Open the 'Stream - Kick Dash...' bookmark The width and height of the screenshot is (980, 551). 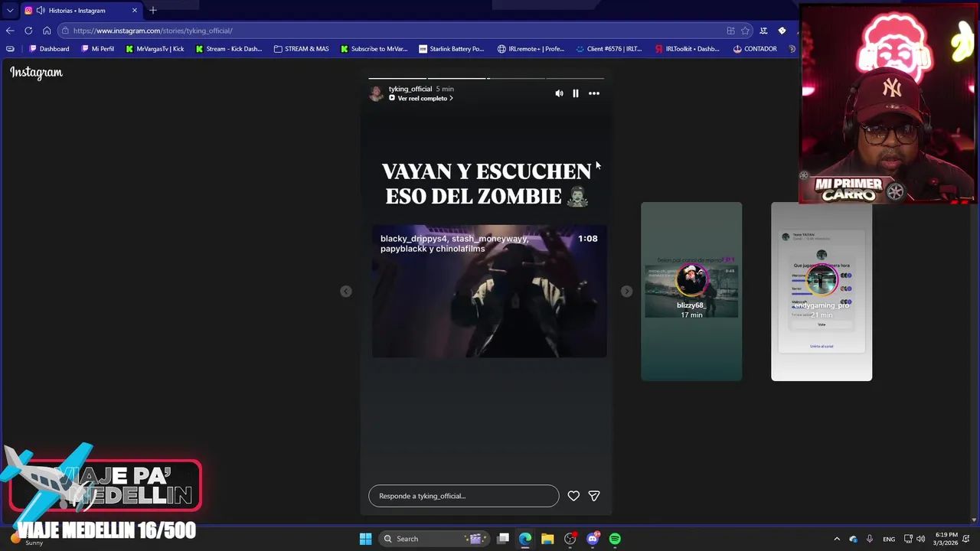228,49
